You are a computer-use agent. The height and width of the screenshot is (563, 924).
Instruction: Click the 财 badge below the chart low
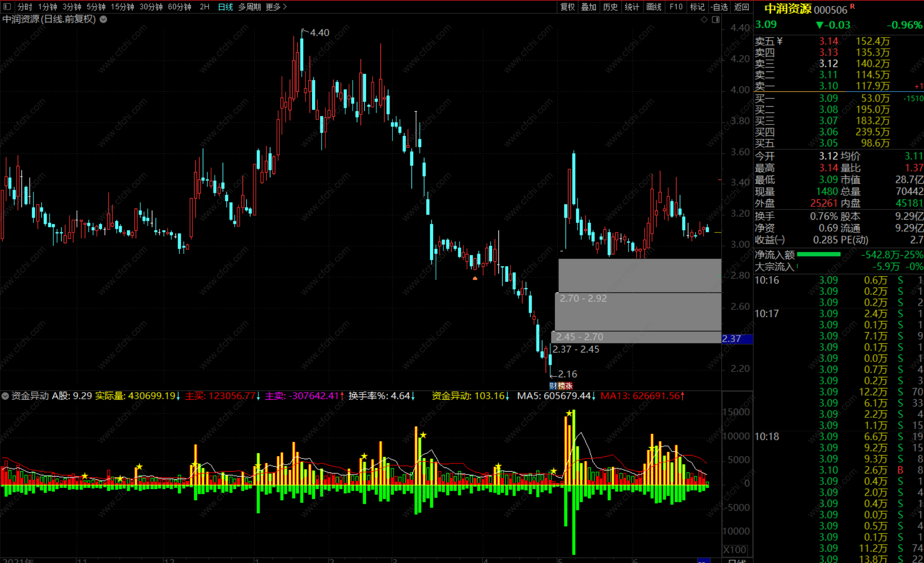coord(553,386)
